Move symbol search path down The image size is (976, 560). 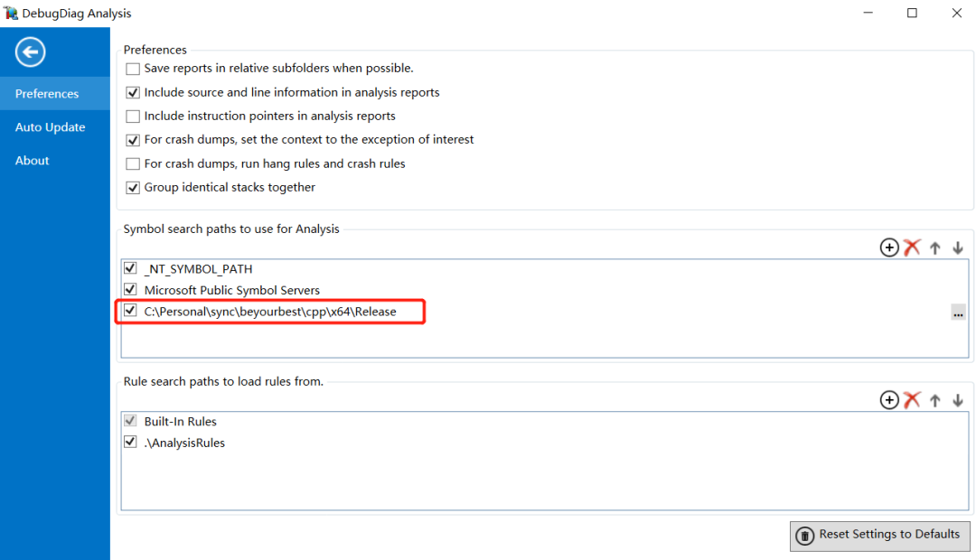tap(958, 247)
